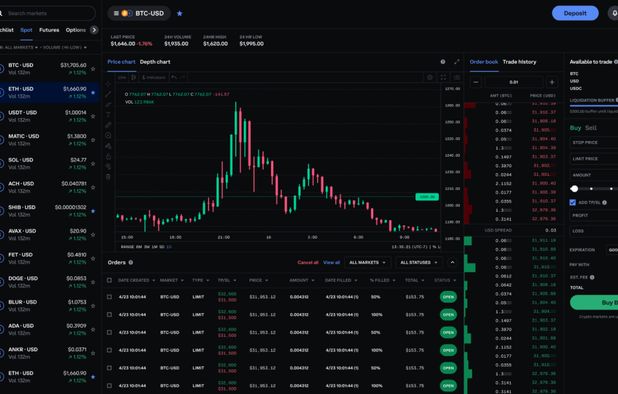618x394 pixels.
Task: Favorite the MATIC-USD market star
Action: tap(93, 140)
